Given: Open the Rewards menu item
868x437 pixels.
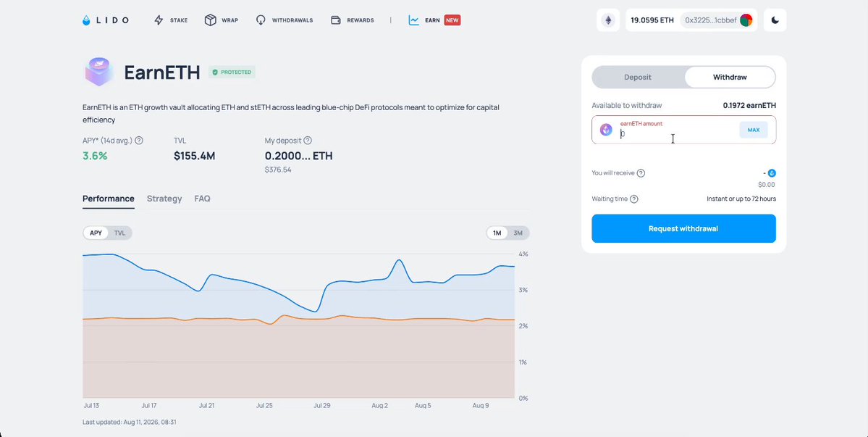Looking at the screenshot, I should pos(352,20).
